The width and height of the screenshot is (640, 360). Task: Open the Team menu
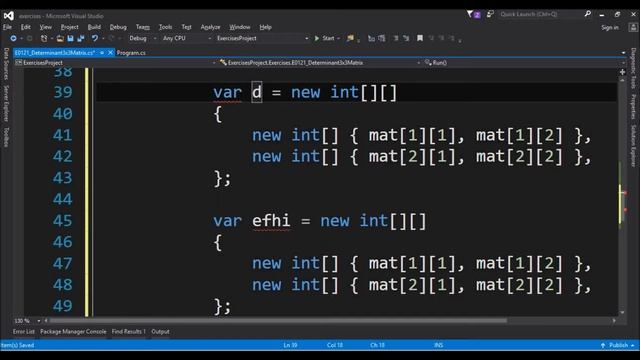[x=142, y=27]
